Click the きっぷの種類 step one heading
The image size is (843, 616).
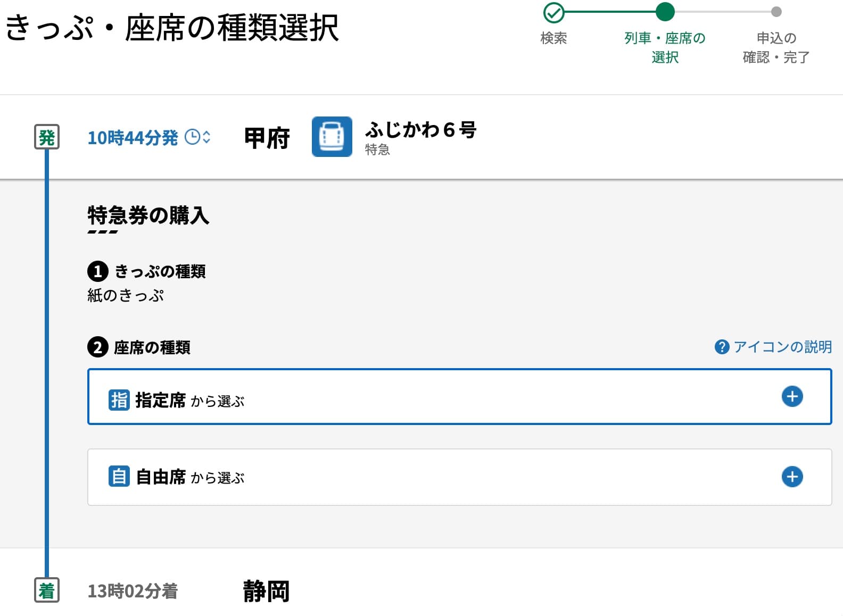pos(160,271)
